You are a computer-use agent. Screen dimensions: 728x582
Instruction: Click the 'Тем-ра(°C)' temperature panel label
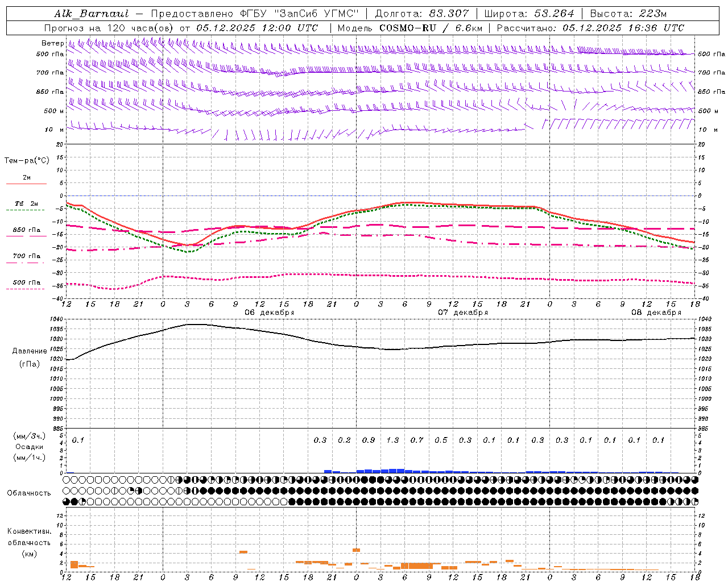coord(27,161)
